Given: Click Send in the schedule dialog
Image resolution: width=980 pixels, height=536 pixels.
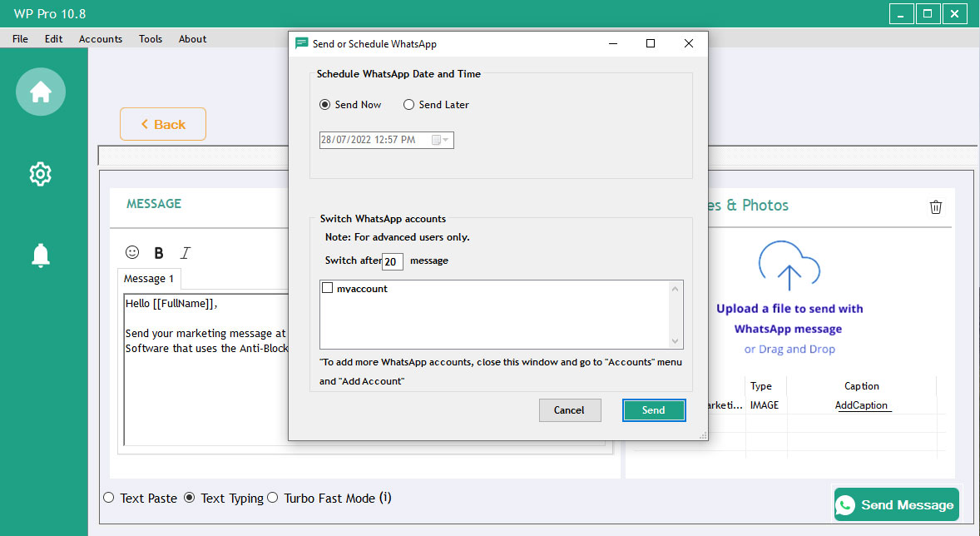Looking at the screenshot, I should coord(654,410).
